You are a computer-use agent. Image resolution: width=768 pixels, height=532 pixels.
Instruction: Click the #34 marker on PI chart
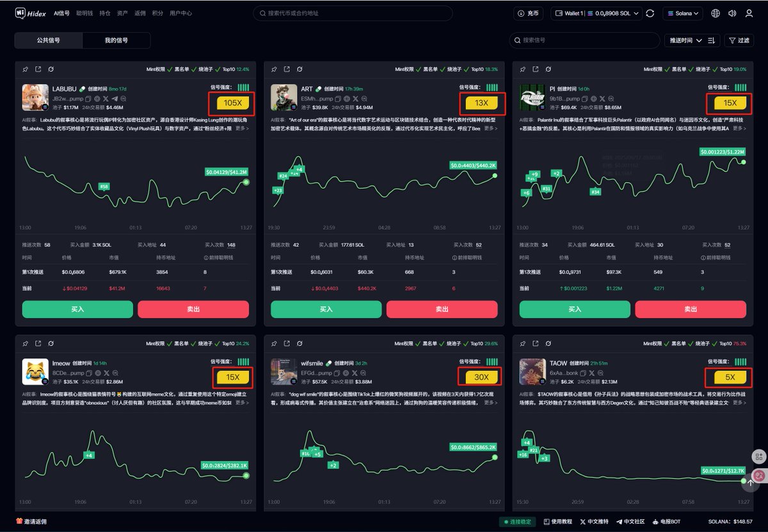coord(595,192)
